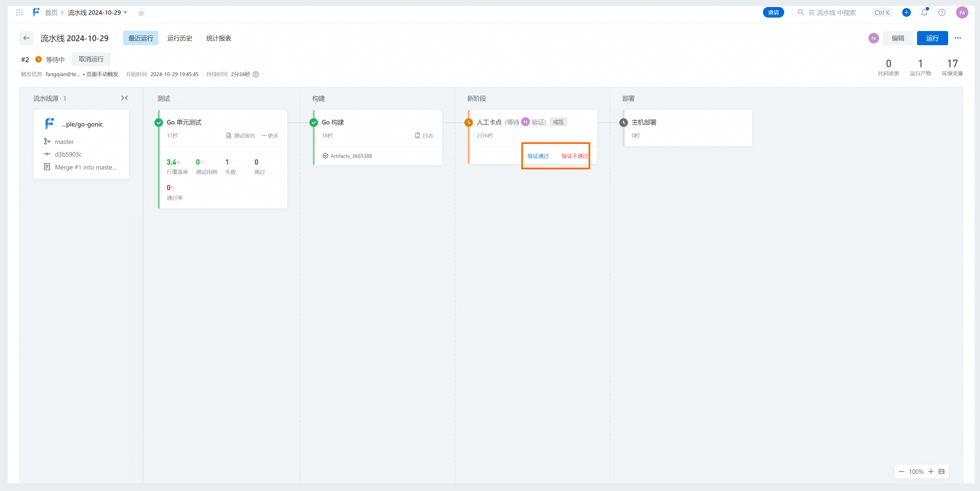Viewport: 980px width, 491px height.
Task: Click 取消运行 to cancel the pipeline
Action: tap(91, 59)
